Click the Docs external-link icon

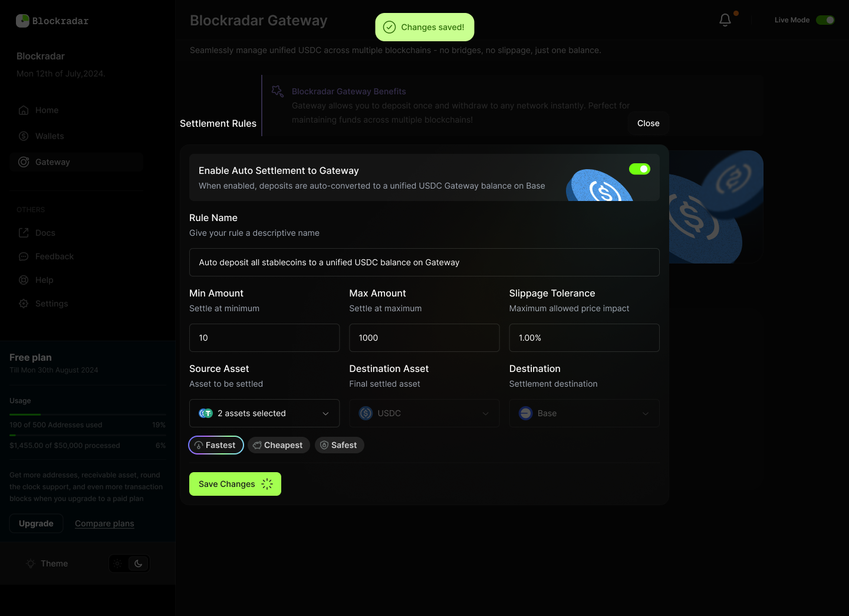(x=24, y=233)
